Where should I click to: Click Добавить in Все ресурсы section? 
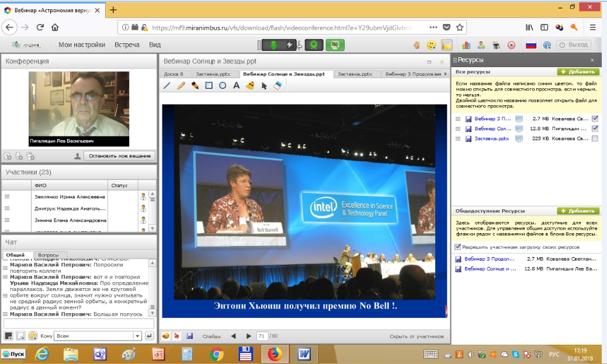[578, 72]
